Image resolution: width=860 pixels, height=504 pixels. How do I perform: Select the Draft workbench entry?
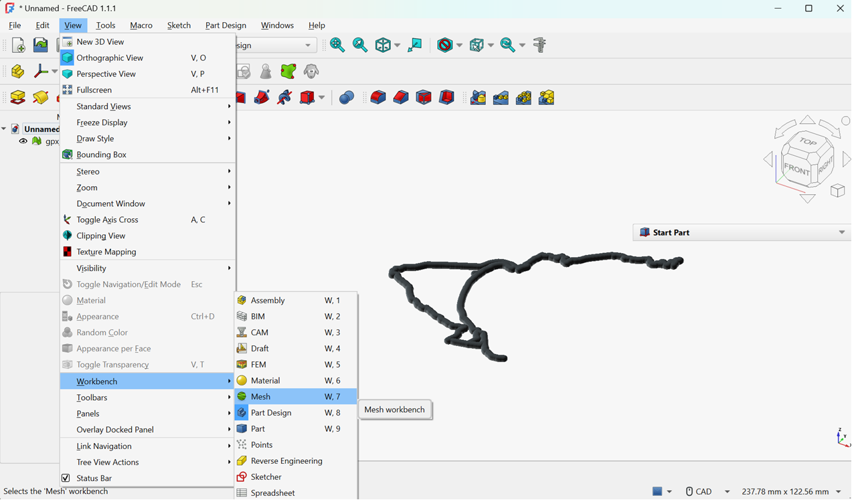296,348
